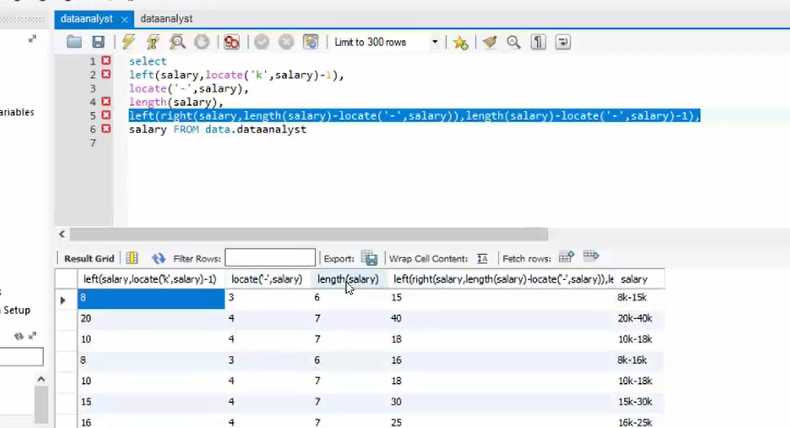The image size is (790, 428).
Task: Focus the Filter Rows input field
Action: pos(270,258)
